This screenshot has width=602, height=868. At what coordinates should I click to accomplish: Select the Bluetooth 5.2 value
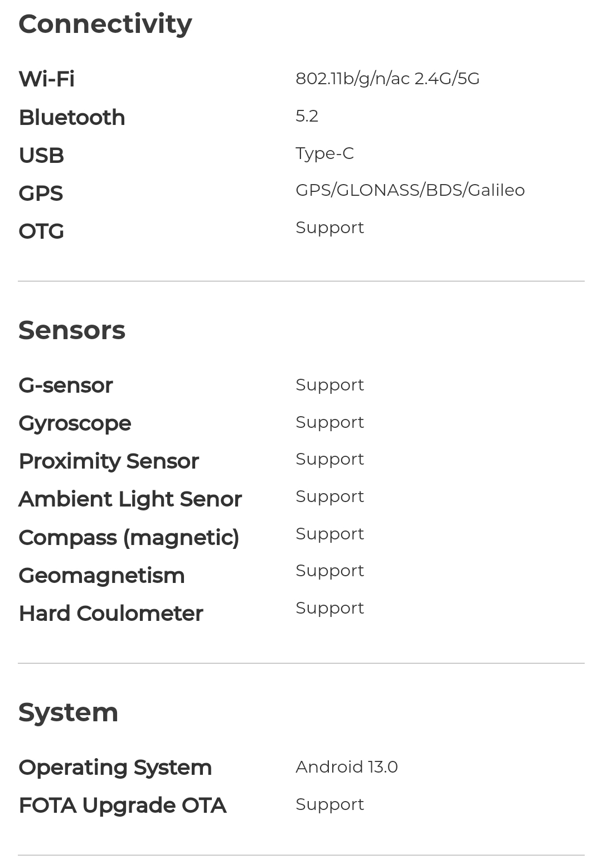point(307,116)
